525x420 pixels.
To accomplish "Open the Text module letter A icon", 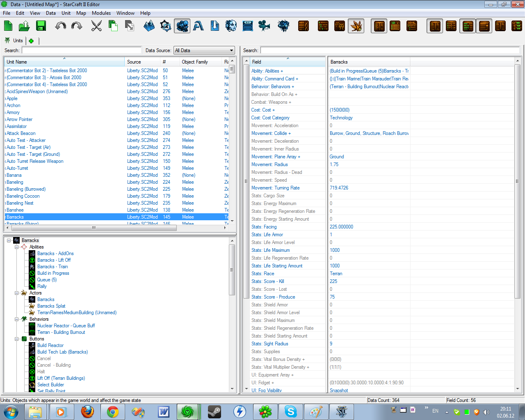I will point(199,26).
